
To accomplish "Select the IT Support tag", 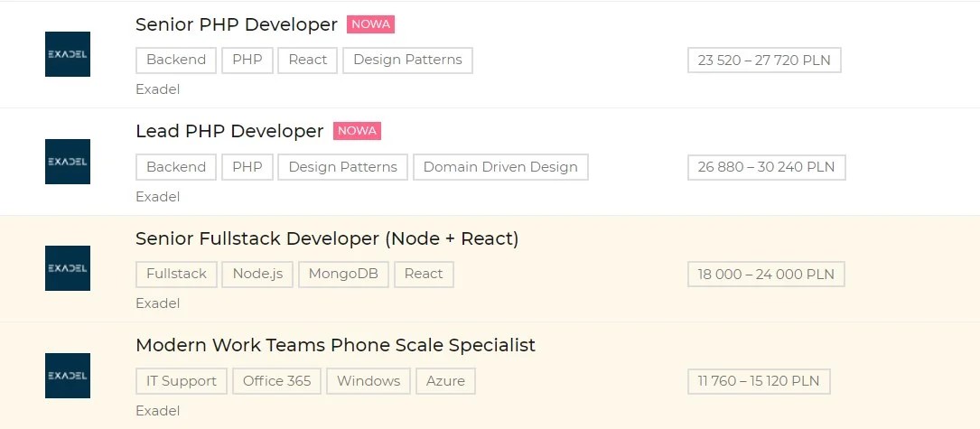I will coord(182,381).
